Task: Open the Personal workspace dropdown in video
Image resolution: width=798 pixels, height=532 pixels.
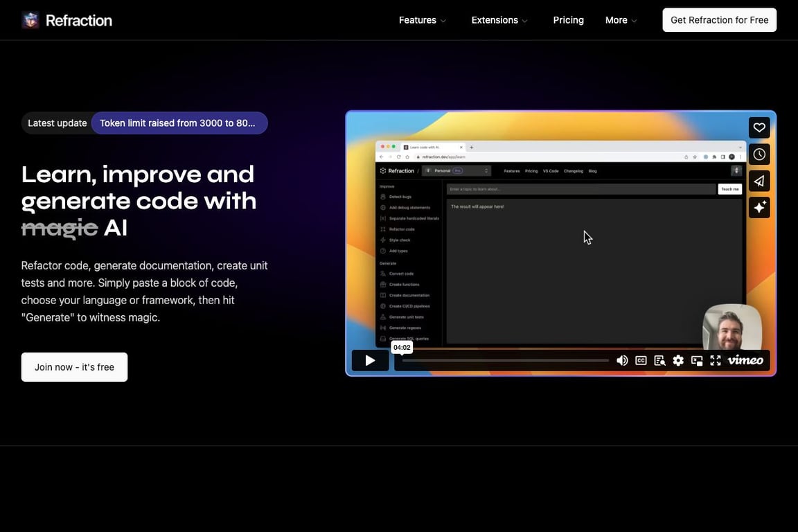Action: 456,171
